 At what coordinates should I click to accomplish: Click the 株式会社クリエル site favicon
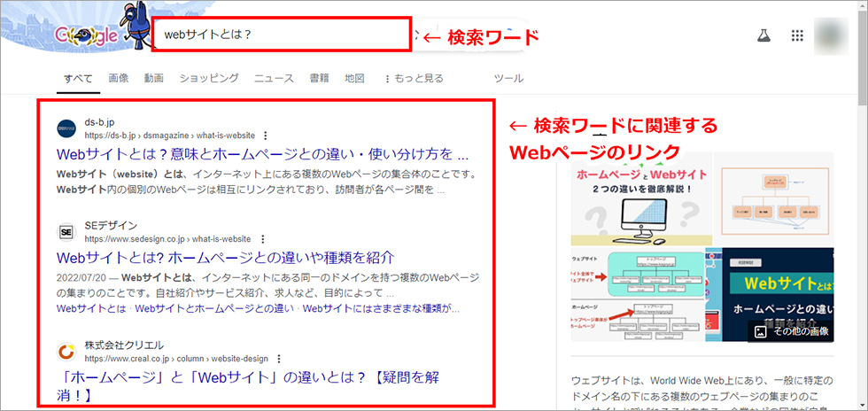pyautogui.click(x=66, y=352)
